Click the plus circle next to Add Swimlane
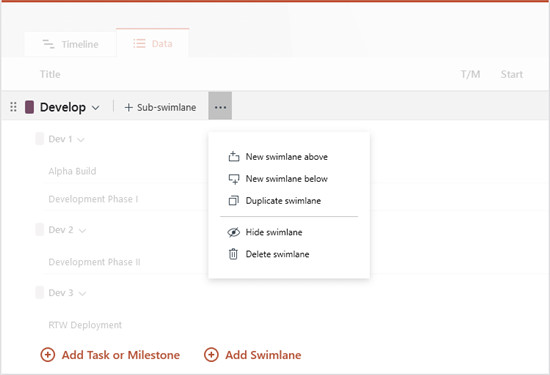Image resolution: width=550 pixels, height=375 pixels. click(x=211, y=355)
